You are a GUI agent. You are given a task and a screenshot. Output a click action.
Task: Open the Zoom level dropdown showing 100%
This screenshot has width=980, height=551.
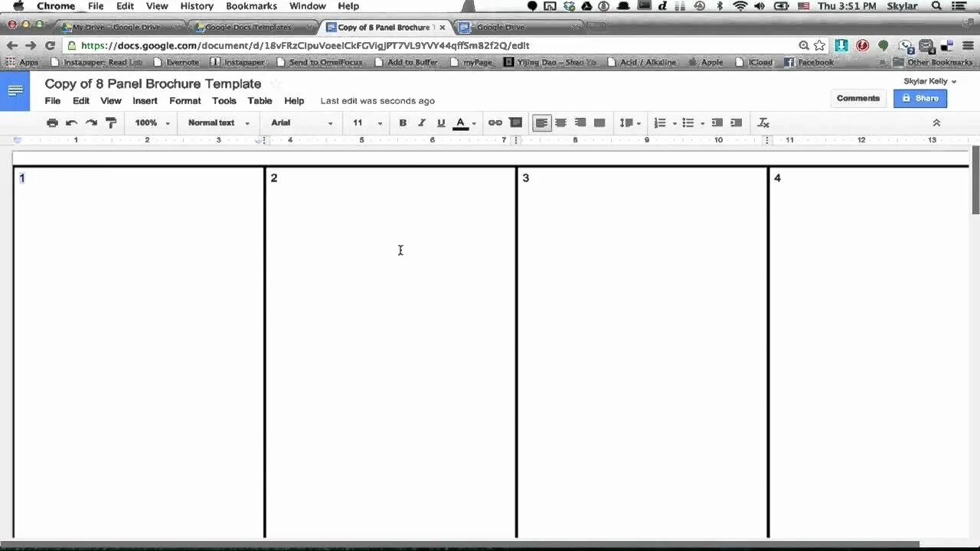[x=152, y=122]
